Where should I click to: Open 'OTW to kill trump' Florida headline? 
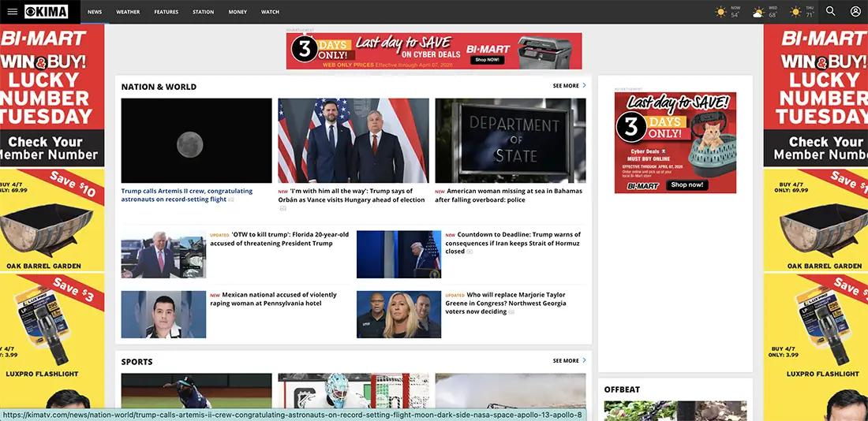279,239
